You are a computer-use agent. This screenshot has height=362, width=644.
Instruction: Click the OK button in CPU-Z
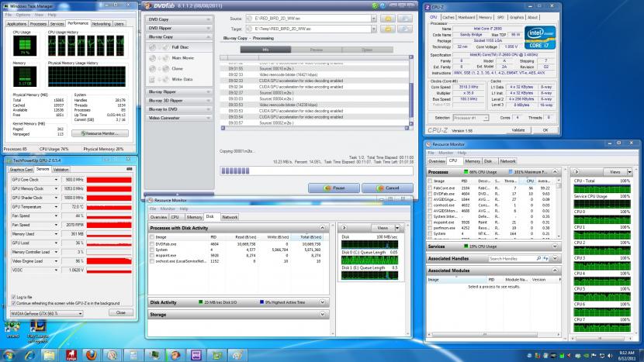(x=545, y=130)
